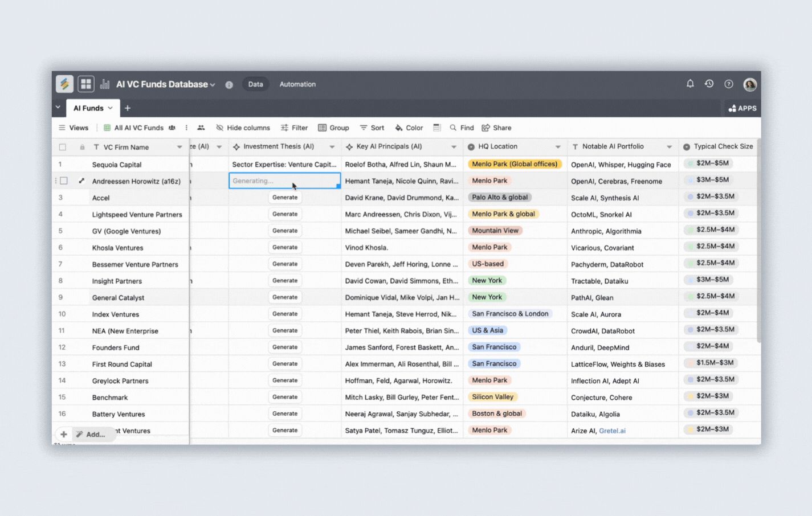The width and height of the screenshot is (812, 516).
Task: Open the Sort options
Action: click(372, 128)
